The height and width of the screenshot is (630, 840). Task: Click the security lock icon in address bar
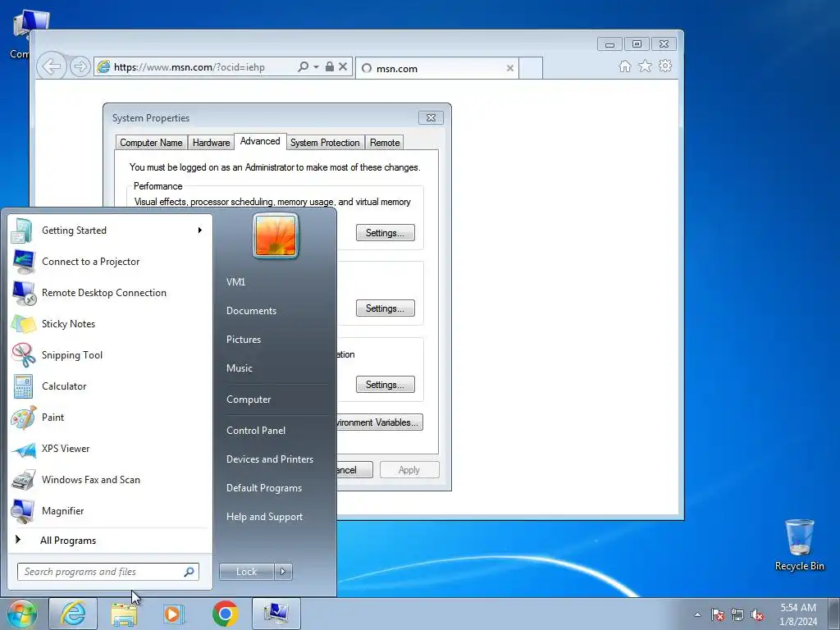point(330,67)
